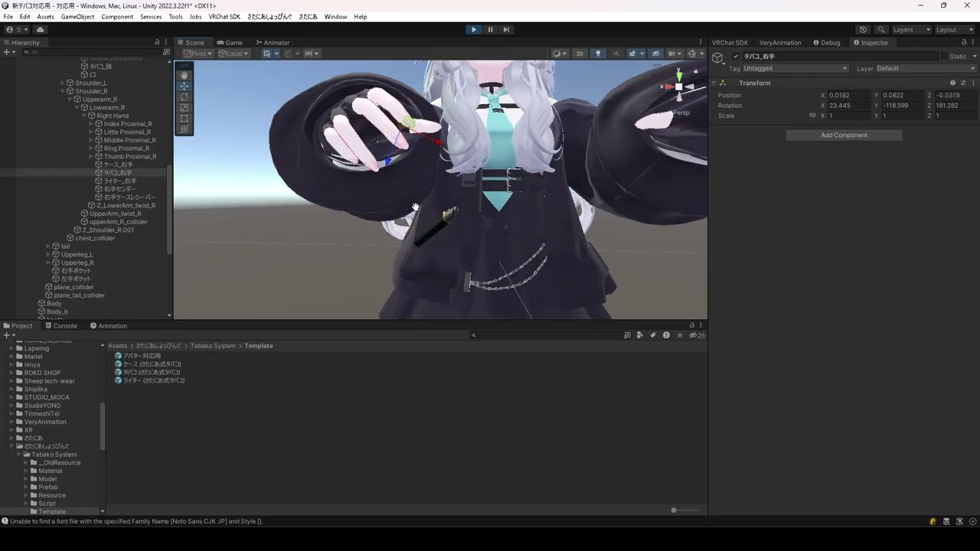The width and height of the screenshot is (980, 551).
Task: Expand Index Proximal_R in Hierarchy
Action: click(90, 124)
